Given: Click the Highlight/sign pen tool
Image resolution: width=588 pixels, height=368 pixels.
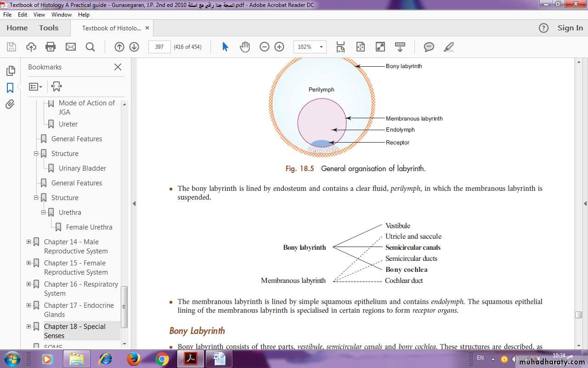Looking at the screenshot, I should [448, 46].
